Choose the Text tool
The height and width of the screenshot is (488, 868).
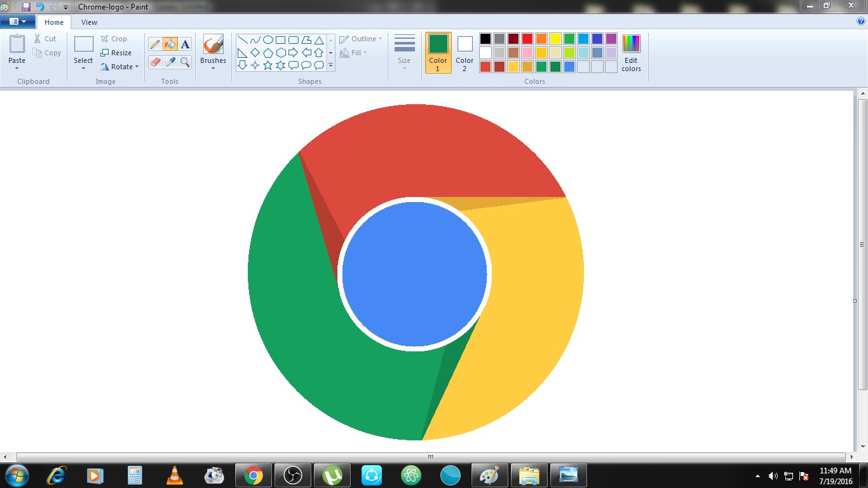pos(185,44)
